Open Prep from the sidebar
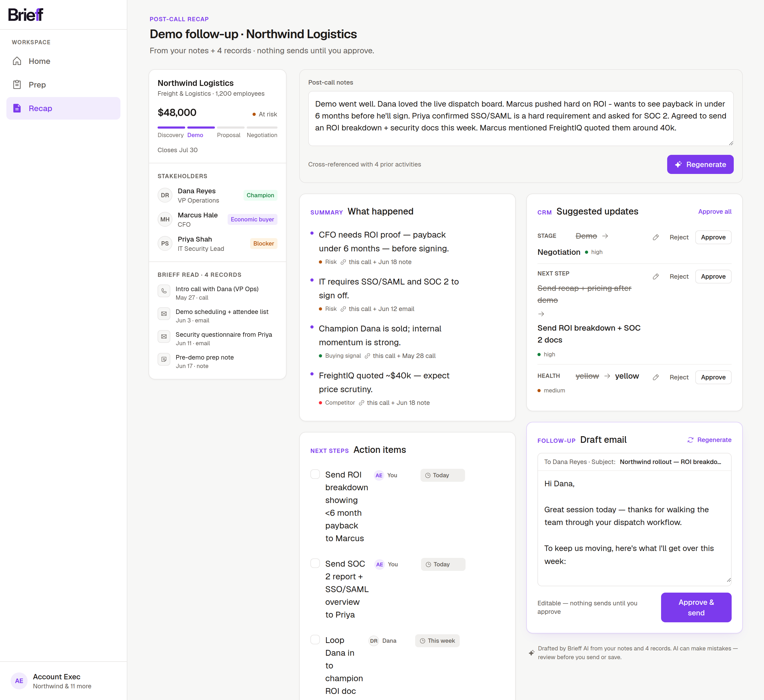The image size is (764, 700). point(63,85)
